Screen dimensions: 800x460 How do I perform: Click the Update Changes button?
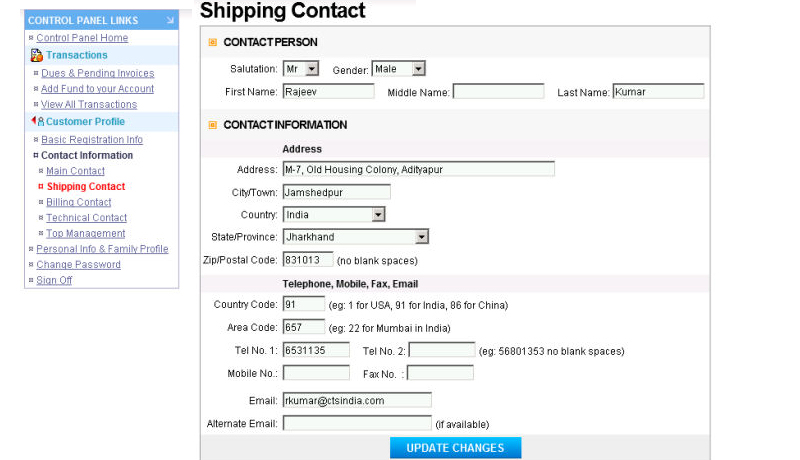click(x=456, y=448)
